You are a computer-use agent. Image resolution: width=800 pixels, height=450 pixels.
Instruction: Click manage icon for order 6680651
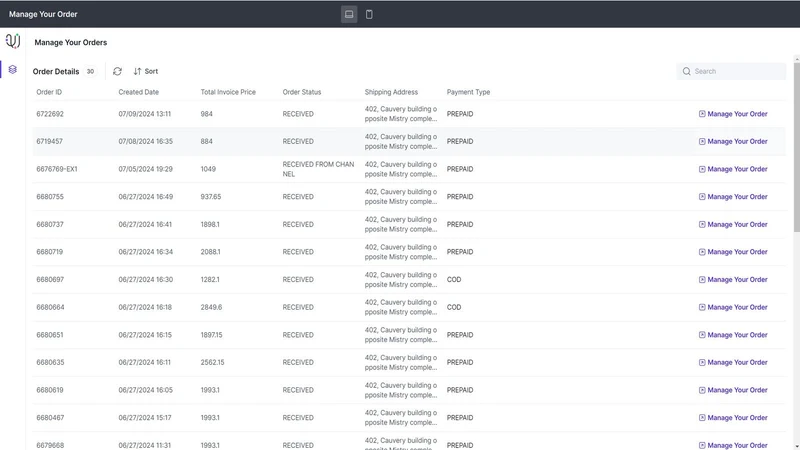[x=702, y=335]
